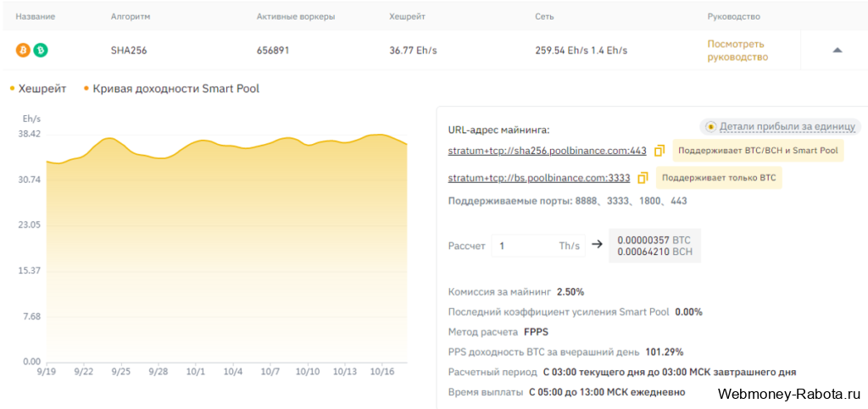This screenshot has height=409, width=868.
Task: Click the green Bitcoin Cash coin icon
Action: pos(41,50)
